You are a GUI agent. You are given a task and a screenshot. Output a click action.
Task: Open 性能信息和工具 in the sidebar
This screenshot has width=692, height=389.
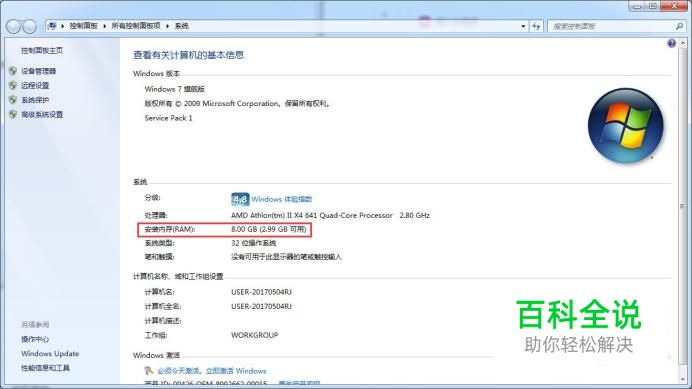point(45,368)
